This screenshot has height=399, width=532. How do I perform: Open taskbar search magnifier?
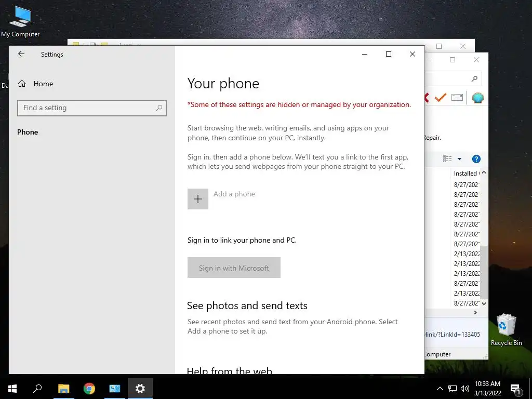click(37, 389)
